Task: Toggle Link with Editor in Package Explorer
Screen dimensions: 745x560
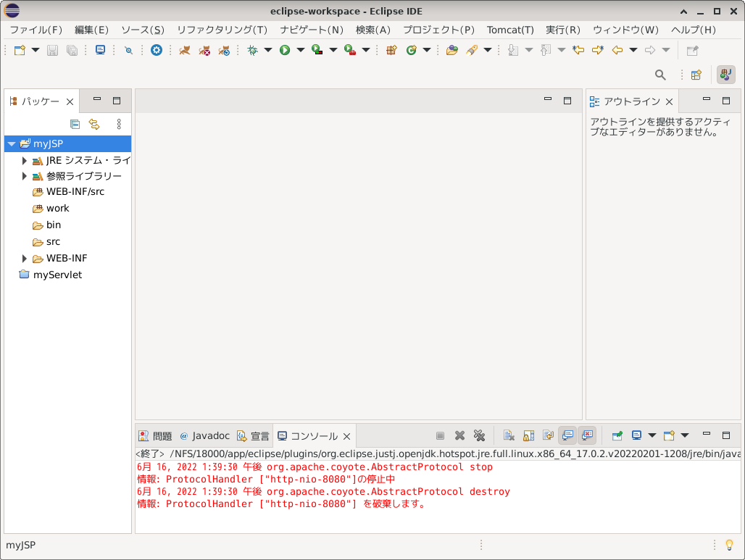Action: coord(94,124)
